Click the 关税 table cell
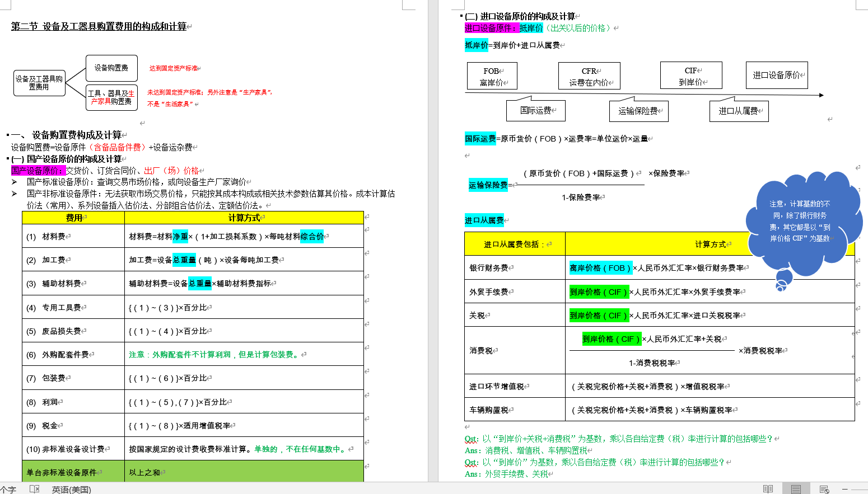The image size is (868, 494). point(515,315)
